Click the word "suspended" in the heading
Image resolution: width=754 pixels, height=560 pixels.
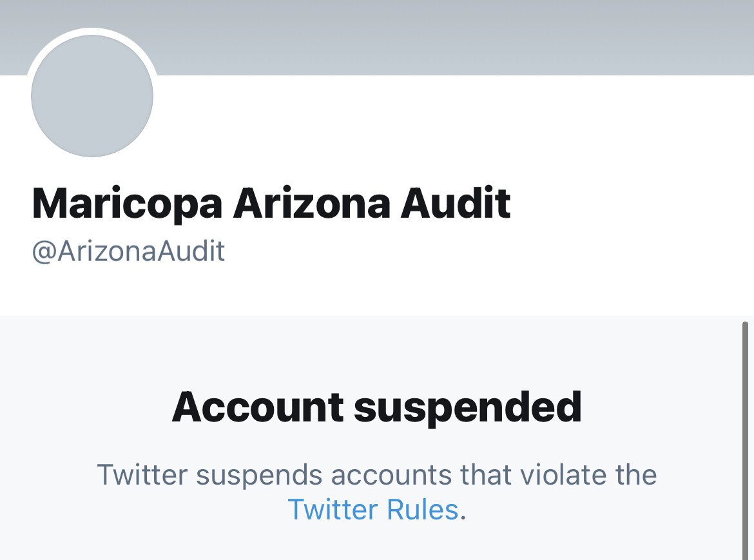pyautogui.click(x=468, y=407)
